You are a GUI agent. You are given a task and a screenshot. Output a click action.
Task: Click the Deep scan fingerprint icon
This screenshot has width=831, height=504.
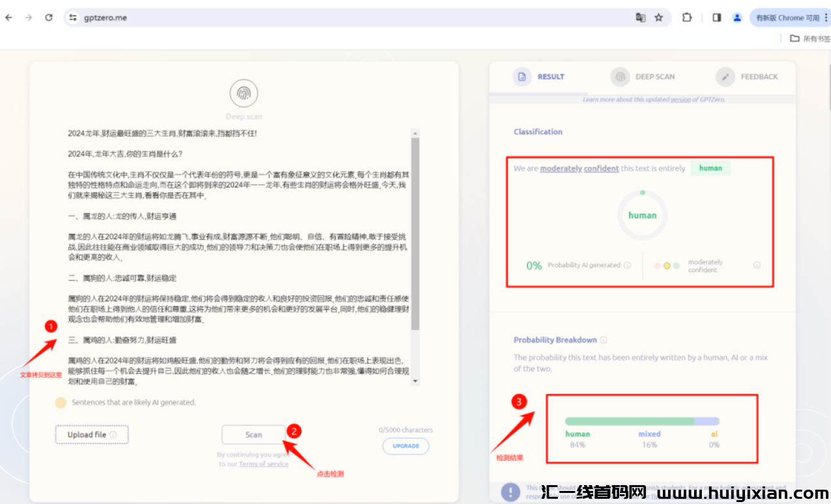click(244, 94)
